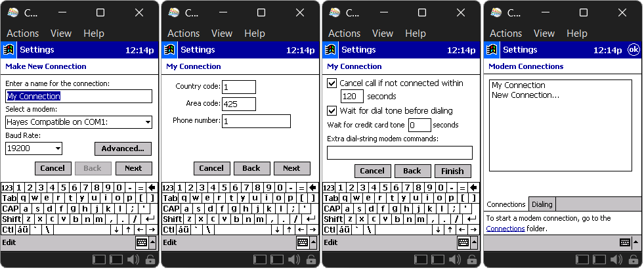Expand input method arrow in window with Finish button
This screenshot has width=644, height=270.
coord(475,242)
